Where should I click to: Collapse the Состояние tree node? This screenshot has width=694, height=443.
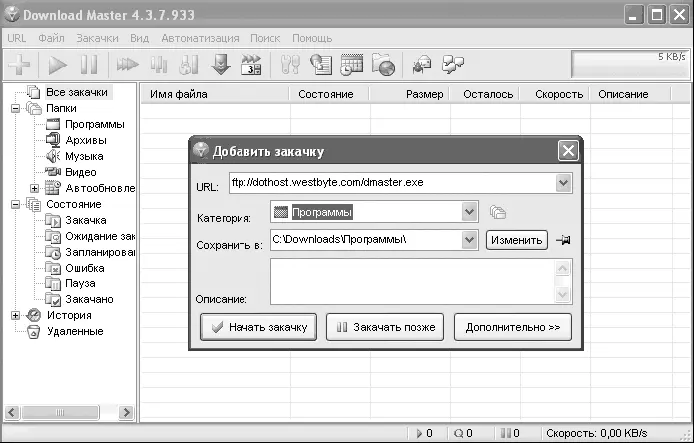[15, 204]
